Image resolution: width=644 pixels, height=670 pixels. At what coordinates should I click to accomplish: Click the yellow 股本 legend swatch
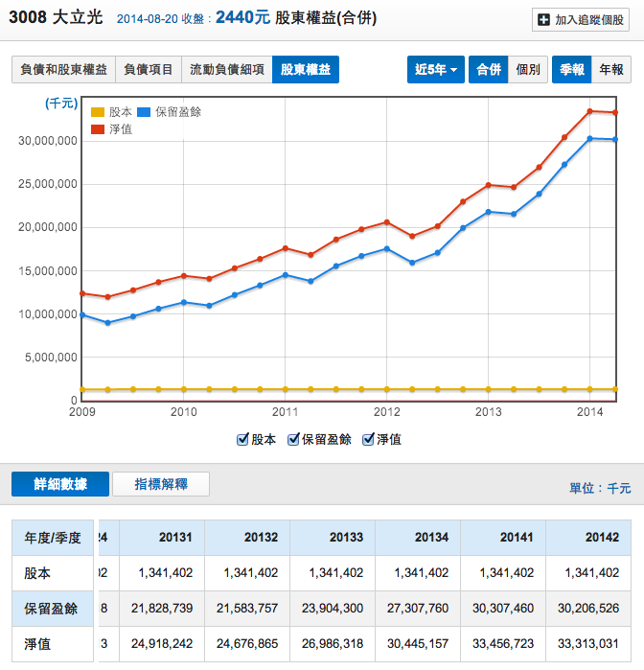[x=97, y=112]
